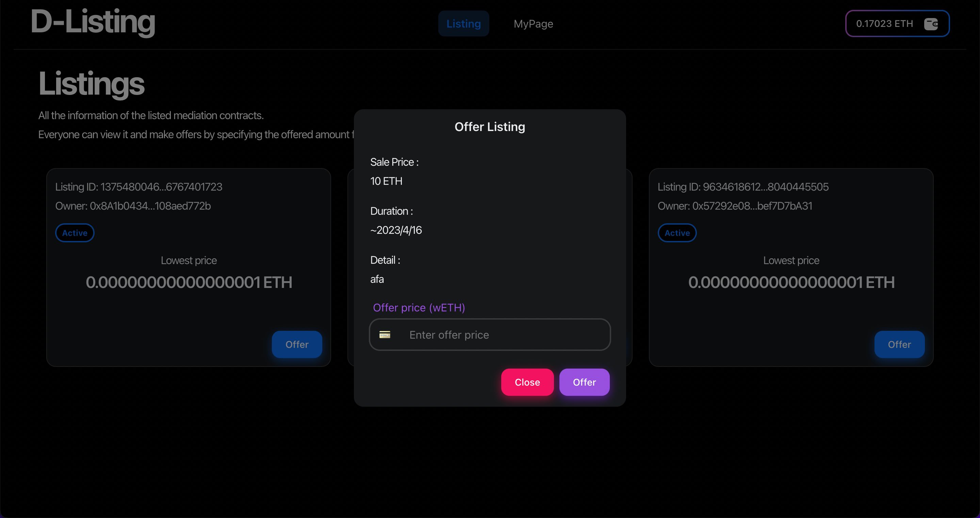The height and width of the screenshot is (518, 980).
Task: Click the 0.17023 ETH wallet button
Action: click(x=897, y=23)
